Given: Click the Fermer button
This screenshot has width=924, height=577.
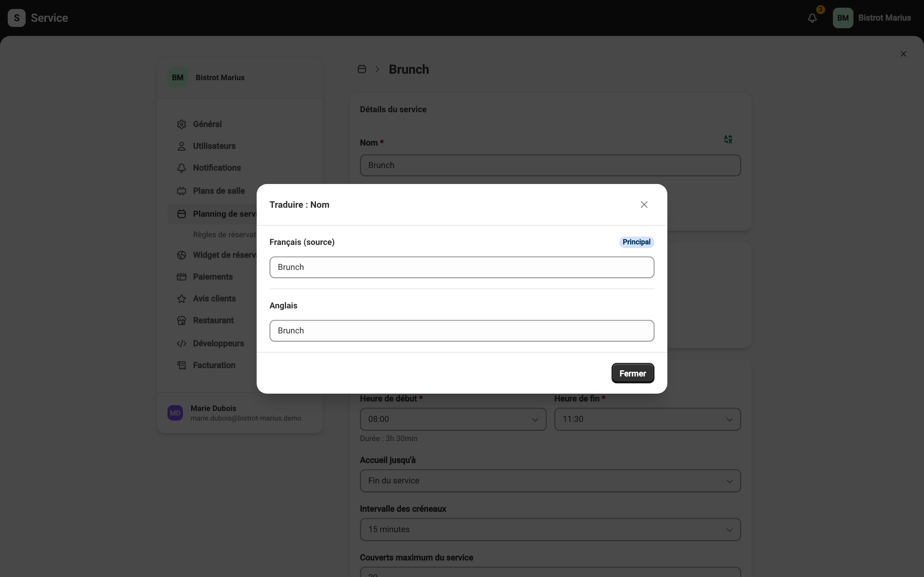Looking at the screenshot, I should coord(632,373).
